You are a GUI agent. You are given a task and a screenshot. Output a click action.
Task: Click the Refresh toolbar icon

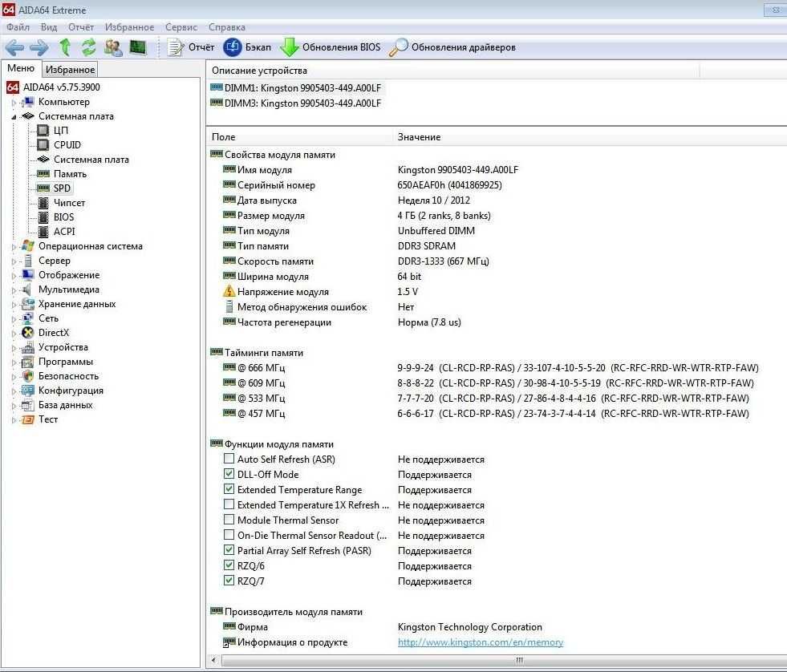click(x=88, y=47)
